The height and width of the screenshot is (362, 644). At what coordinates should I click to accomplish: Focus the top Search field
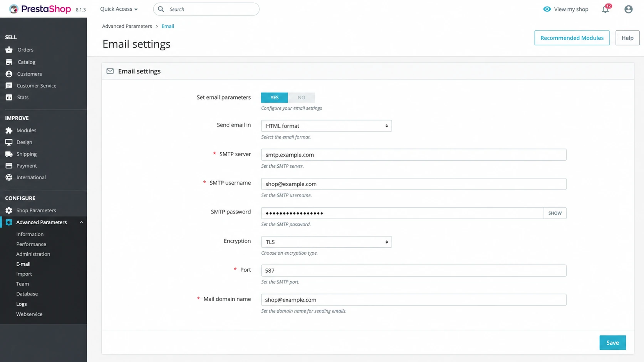tap(206, 9)
